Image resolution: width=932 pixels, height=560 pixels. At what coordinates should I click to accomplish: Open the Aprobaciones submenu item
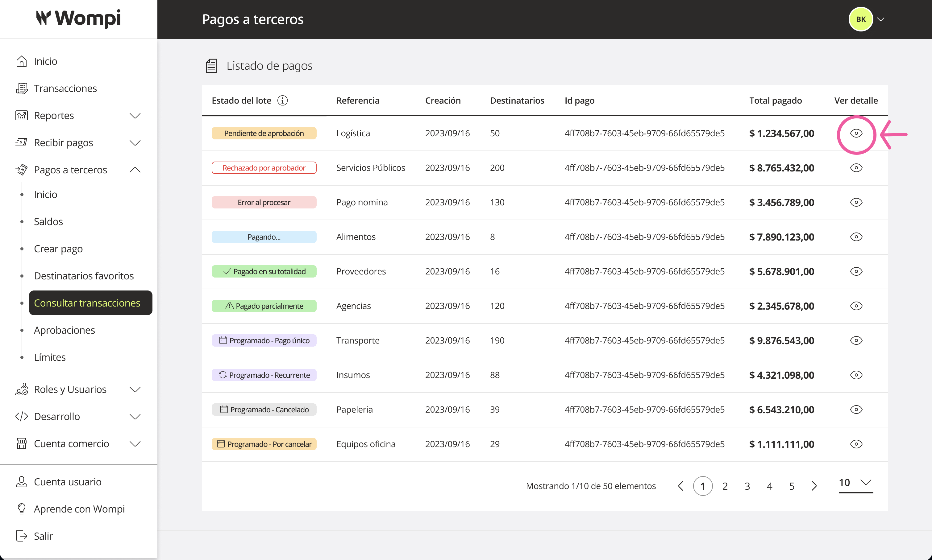point(64,330)
